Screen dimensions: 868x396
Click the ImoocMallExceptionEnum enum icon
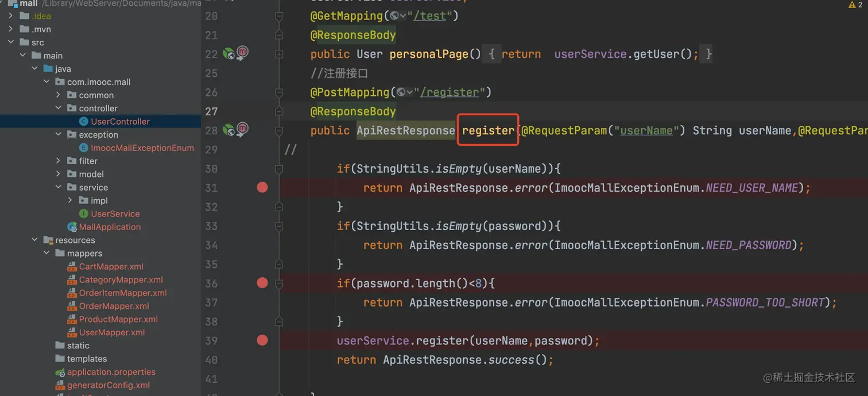click(83, 148)
